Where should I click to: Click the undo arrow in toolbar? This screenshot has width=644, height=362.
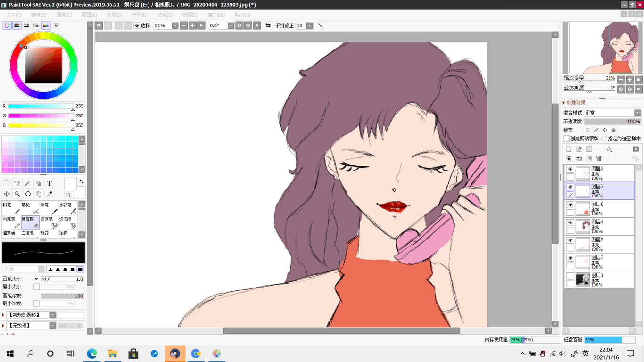click(x=99, y=25)
